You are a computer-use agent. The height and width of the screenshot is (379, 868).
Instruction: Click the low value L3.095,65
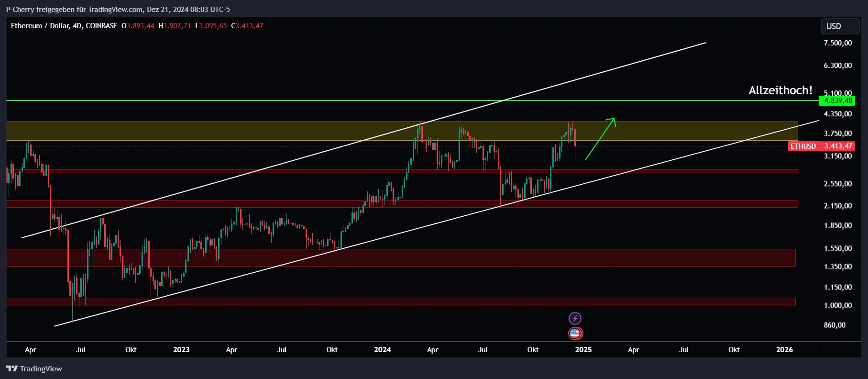click(x=211, y=26)
